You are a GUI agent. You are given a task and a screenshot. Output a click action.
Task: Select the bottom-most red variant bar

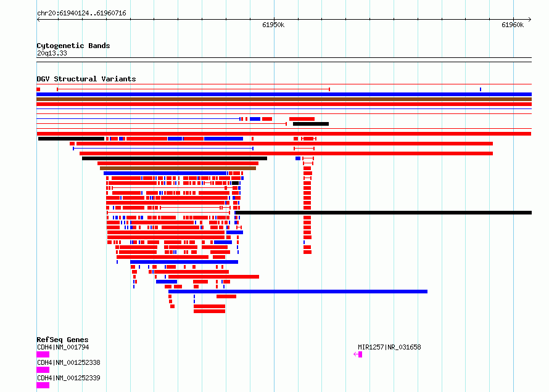point(209,311)
